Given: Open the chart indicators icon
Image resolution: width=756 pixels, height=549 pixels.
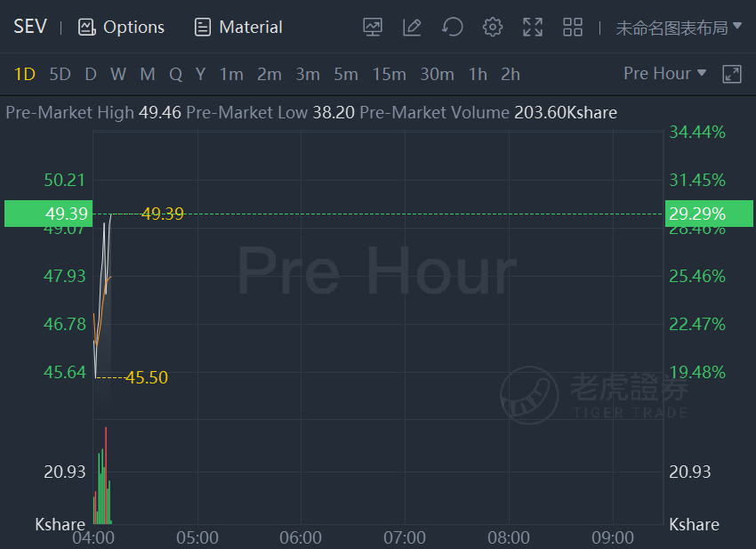Looking at the screenshot, I should tap(373, 28).
